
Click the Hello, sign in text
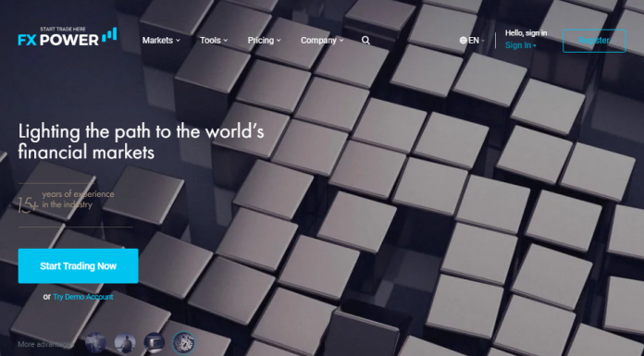point(526,33)
